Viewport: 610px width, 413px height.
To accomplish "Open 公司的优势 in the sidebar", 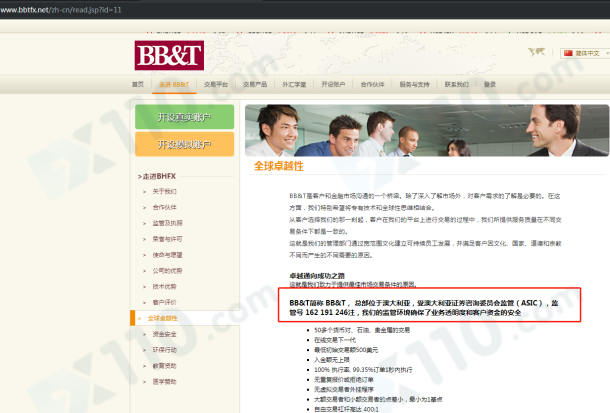I will coord(167,271).
